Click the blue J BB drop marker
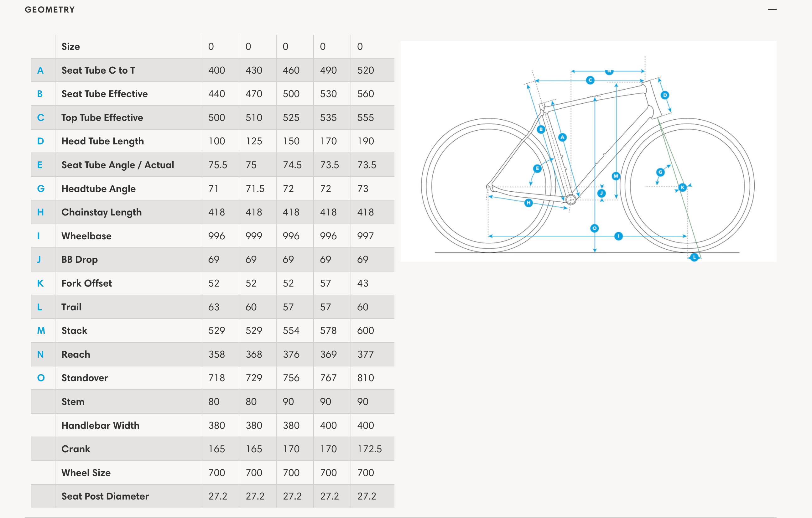 (x=601, y=193)
